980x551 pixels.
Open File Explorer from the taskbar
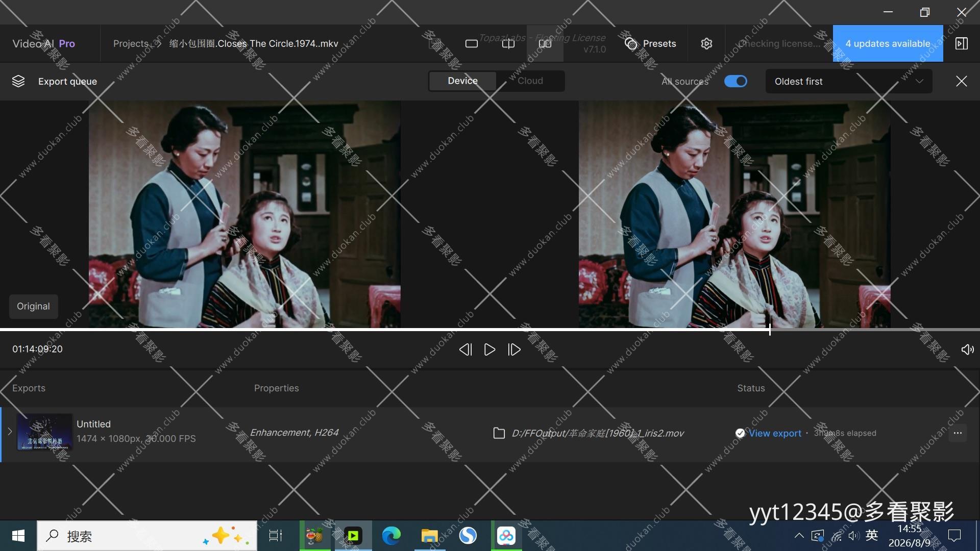(429, 536)
